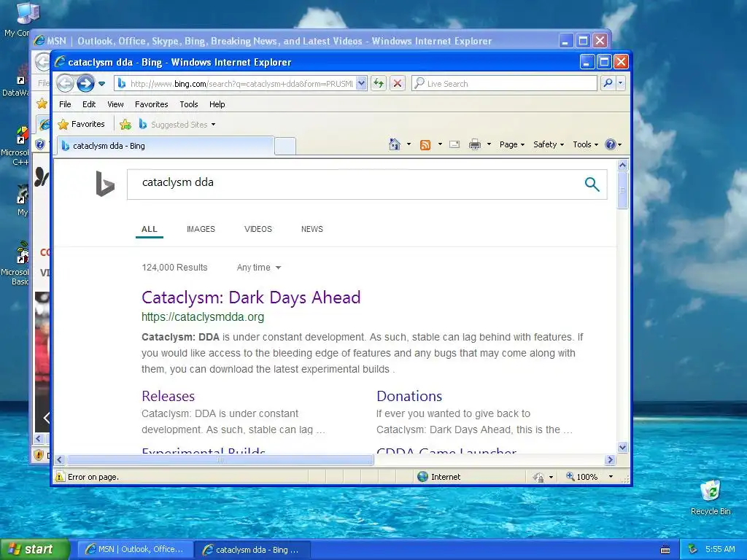The image size is (747, 560).
Task: Select the ALL results tab
Action: 149,229
